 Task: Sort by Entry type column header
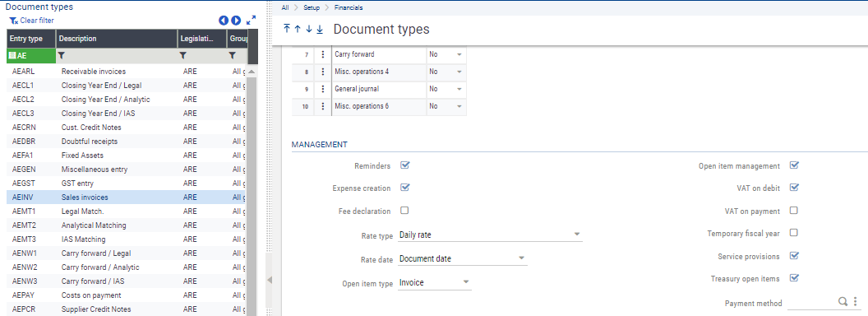click(31, 39)
